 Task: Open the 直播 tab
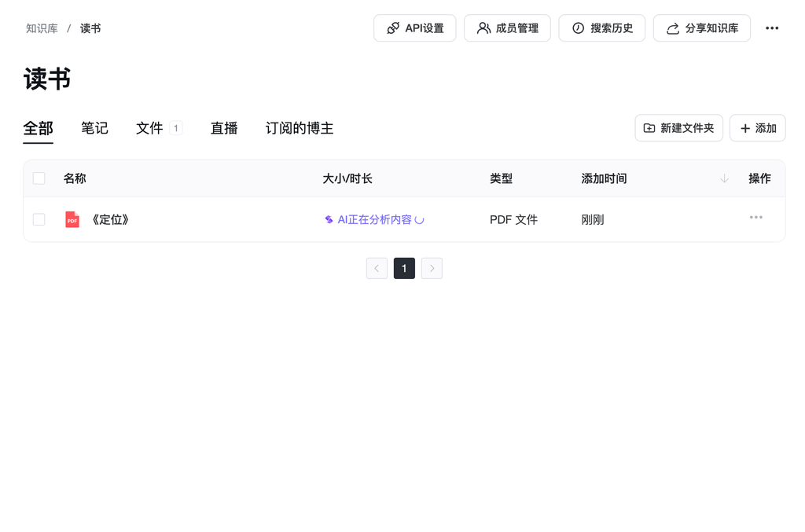(224, 128)
